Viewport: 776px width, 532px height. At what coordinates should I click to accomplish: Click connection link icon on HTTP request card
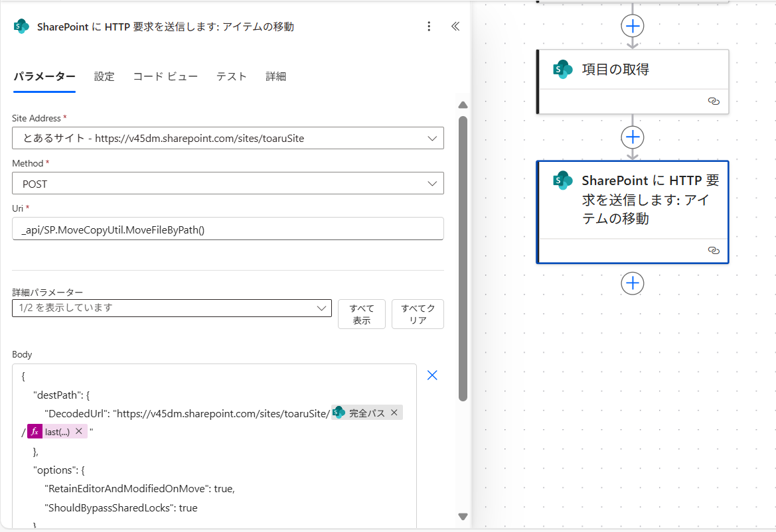[x=714, y=251]
